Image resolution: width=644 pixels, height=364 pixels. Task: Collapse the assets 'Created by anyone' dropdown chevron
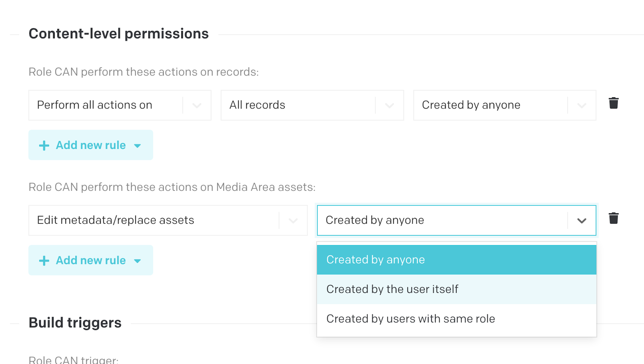click(x=582, y=221)
